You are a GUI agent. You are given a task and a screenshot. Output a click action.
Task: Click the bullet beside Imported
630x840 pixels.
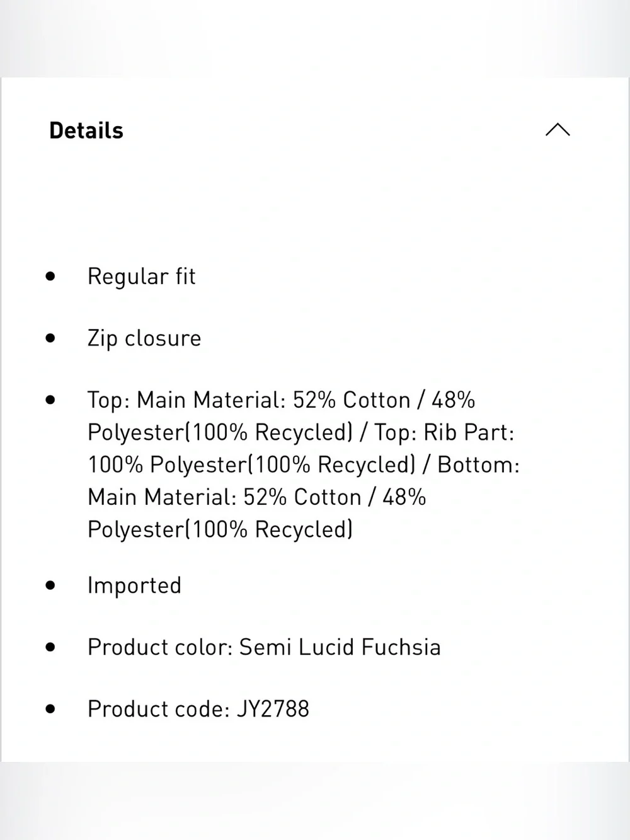[51, 585]
